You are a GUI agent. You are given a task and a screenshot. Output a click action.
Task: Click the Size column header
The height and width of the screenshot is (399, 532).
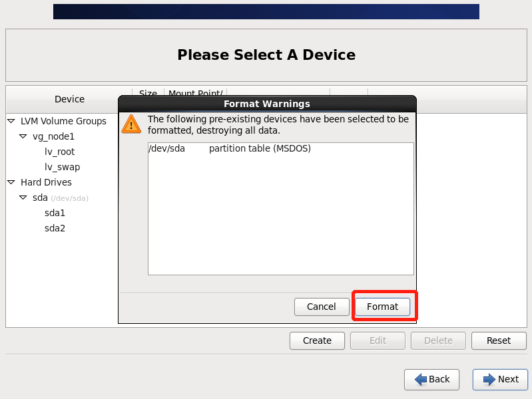point(148,93)
